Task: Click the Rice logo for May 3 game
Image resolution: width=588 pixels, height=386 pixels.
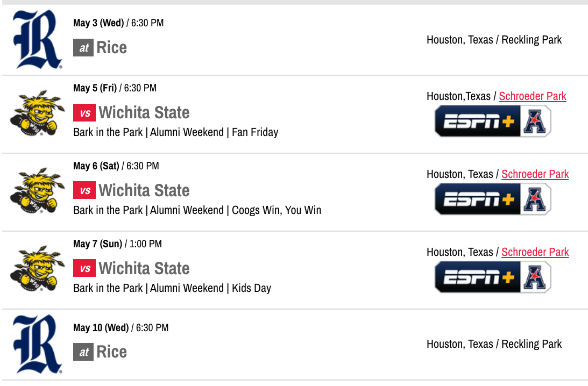Action: [x=36, y=40]
